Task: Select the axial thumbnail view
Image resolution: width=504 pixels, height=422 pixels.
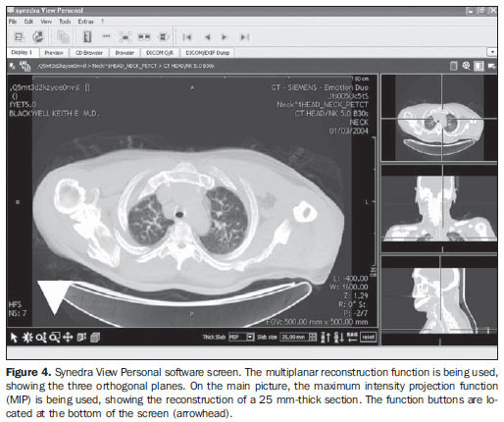Action: pos(439,118)
